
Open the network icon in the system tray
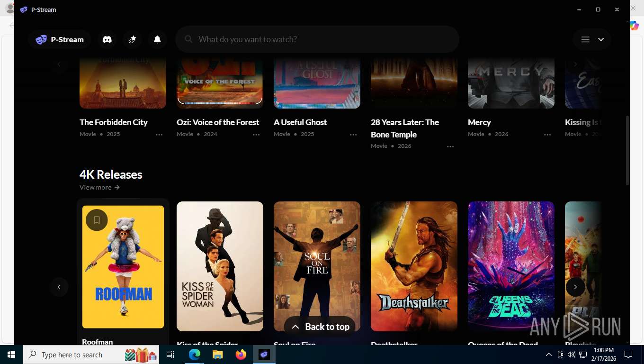click(583, 355)
